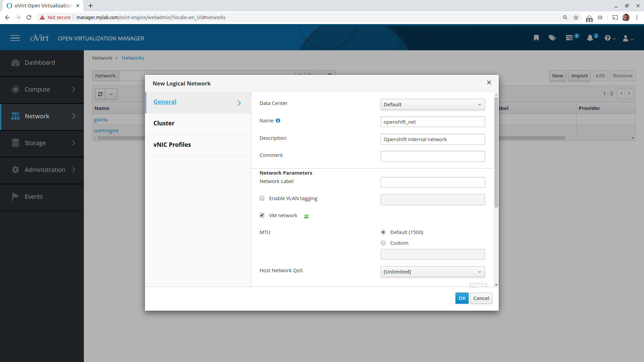644x362 pixels.
Task: Open the tags icon in header
Action: (x=552, y=38)
